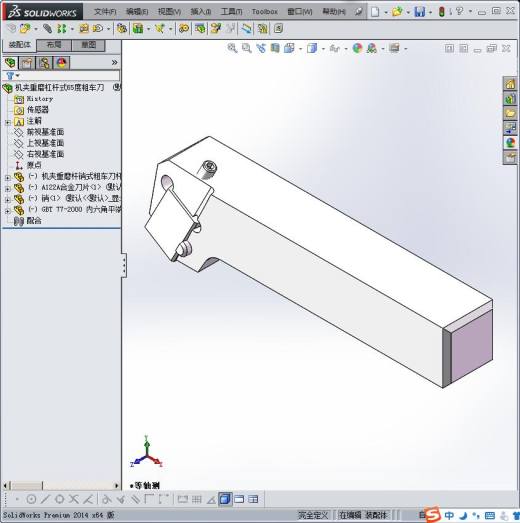Viewport: 520px width, 523px height.
Task: Select the 右视基准面 plane
Action: click(x=45, y=154)
